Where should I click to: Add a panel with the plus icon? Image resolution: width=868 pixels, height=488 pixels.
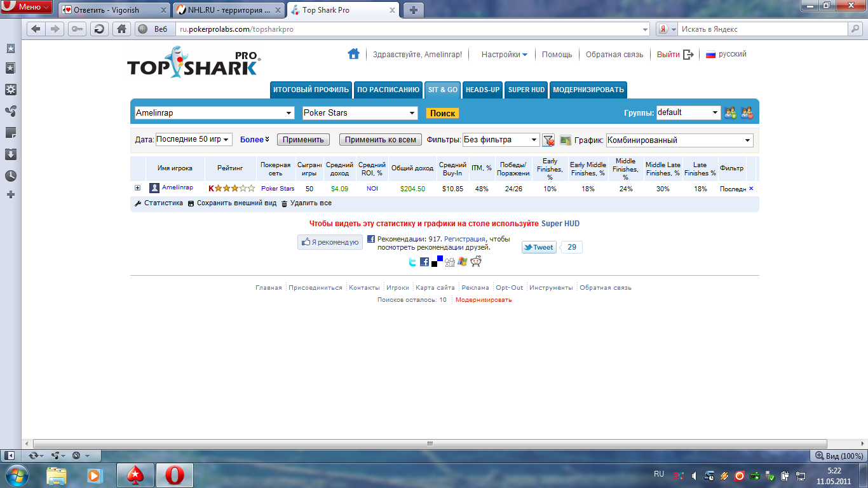click(10, 194)
